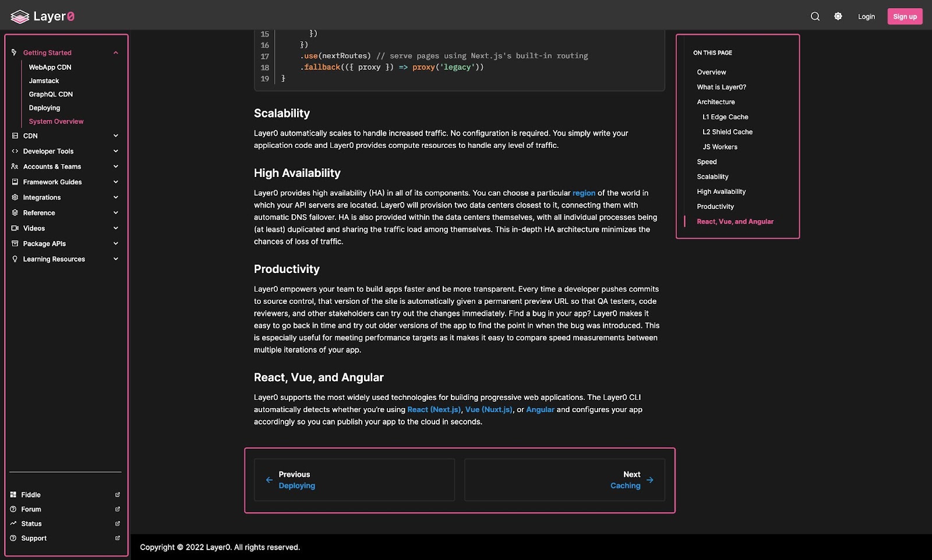Jump to Speed section link
This screenshot has height=560, width=932.
[x=707, y=162]
